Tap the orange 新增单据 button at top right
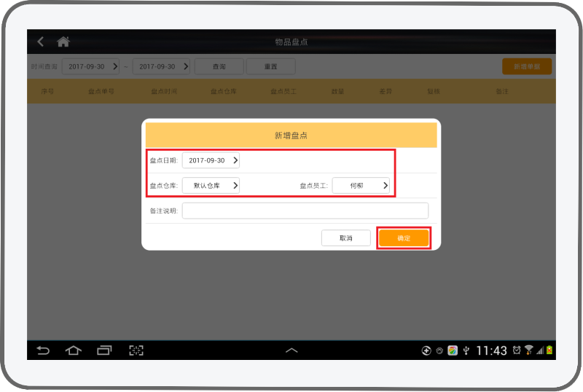 pos(526,66)
